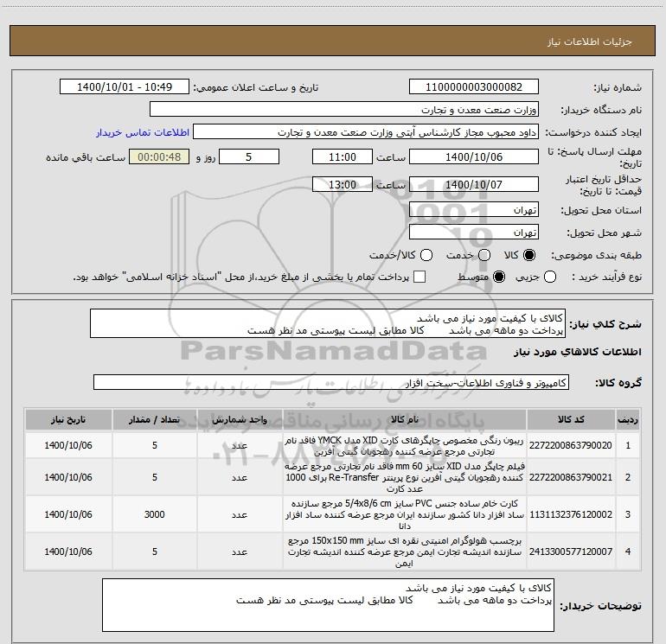Choose the جزیی purchase process option
The image size is (666, 644).
(x=549, y=277)
